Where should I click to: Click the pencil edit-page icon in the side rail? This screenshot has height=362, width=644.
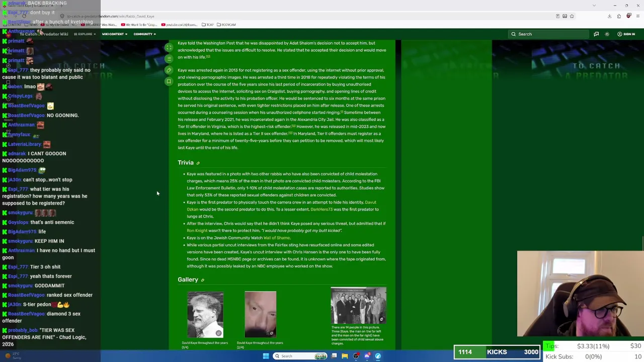click(x=169, y=70)
